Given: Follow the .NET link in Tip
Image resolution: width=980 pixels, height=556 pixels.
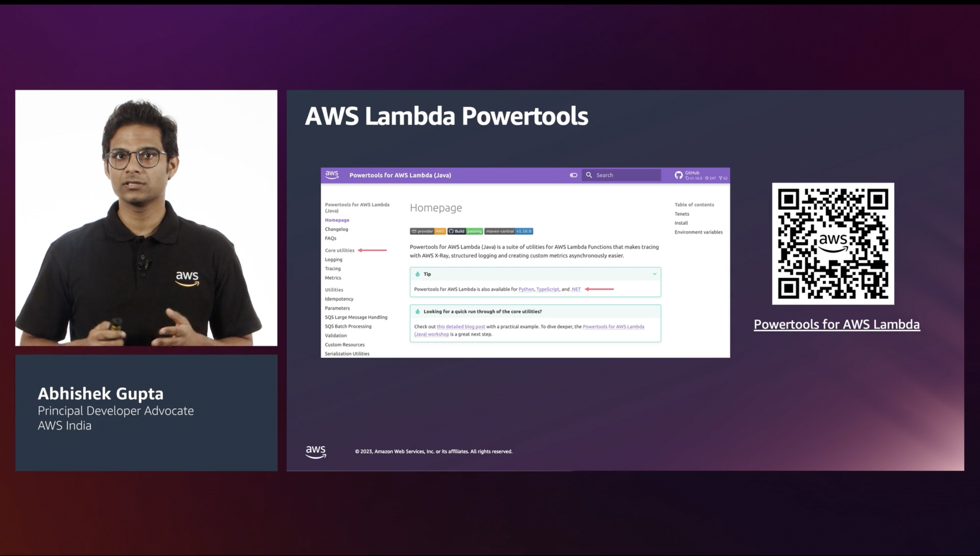Looking at the screenshot, I should pyautogui.click(x=575, y=289).
